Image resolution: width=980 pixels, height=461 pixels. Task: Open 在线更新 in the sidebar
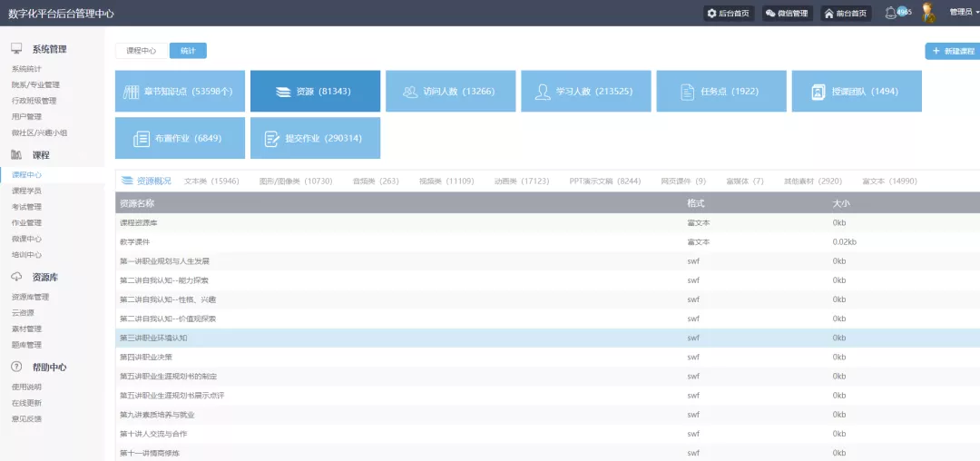[27, 402]
